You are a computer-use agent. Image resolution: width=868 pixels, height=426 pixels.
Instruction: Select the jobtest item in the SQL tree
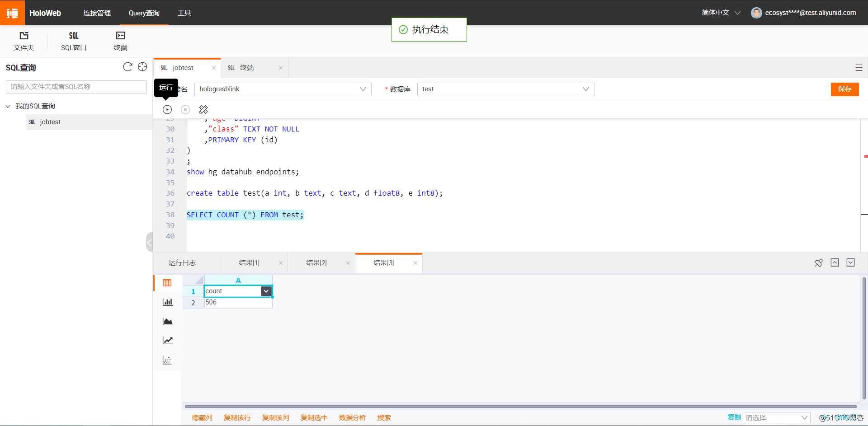90,122
